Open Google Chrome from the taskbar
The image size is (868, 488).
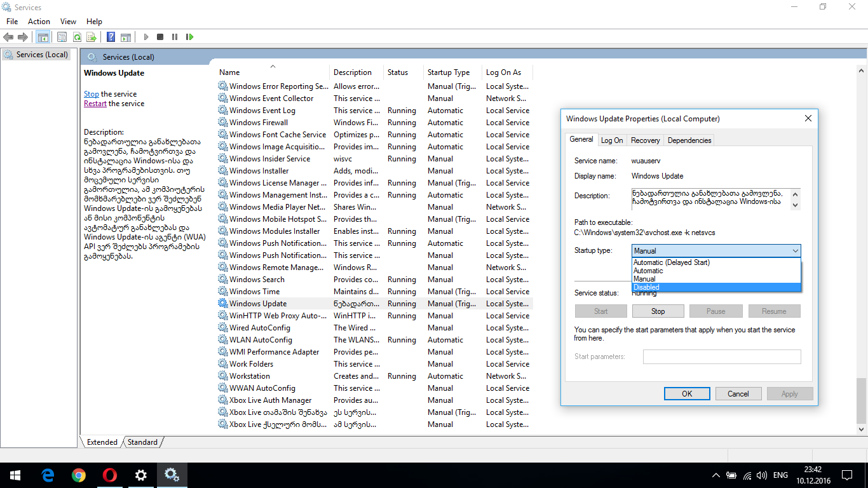tap(79, 475)
